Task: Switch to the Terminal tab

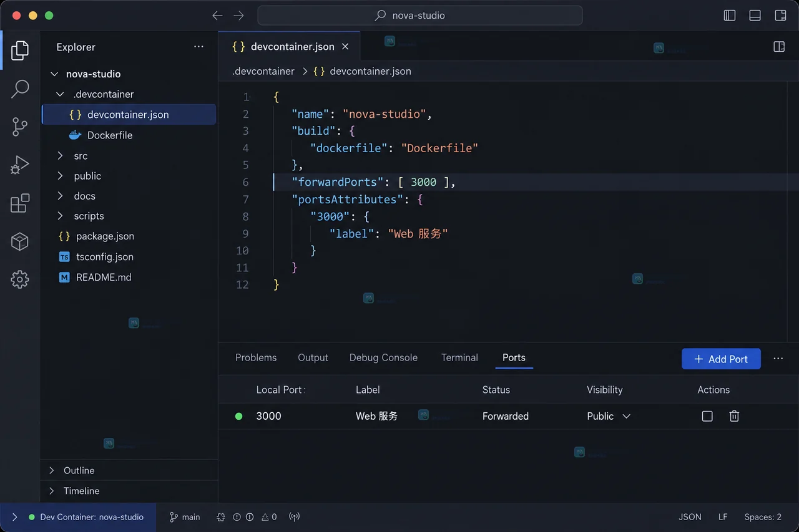Action: click(459, 357)
